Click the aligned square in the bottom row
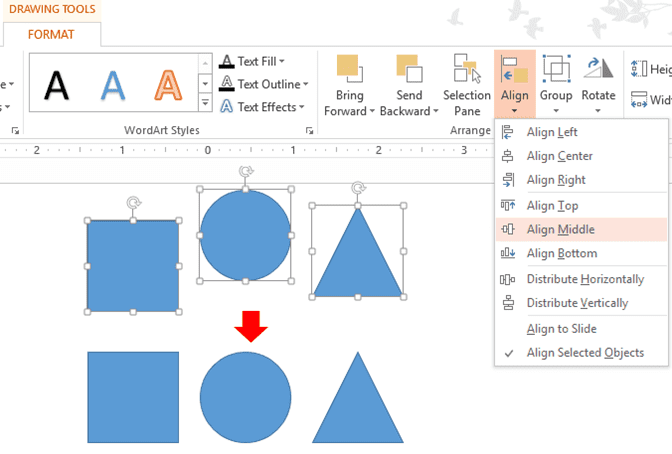The height and width of the screenshot is (454, 672). coord(133,397)
